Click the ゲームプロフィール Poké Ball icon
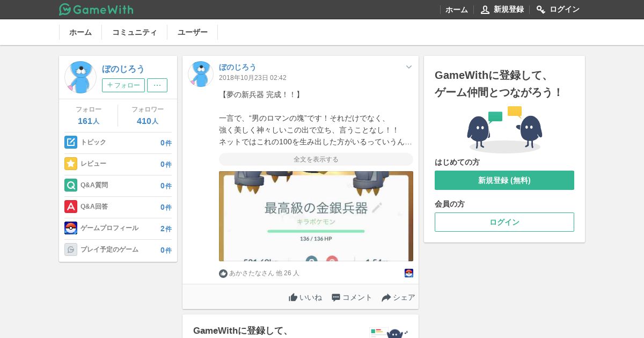Image resolution: width=644 pixels, height=338 pixels. pos(71,228)
